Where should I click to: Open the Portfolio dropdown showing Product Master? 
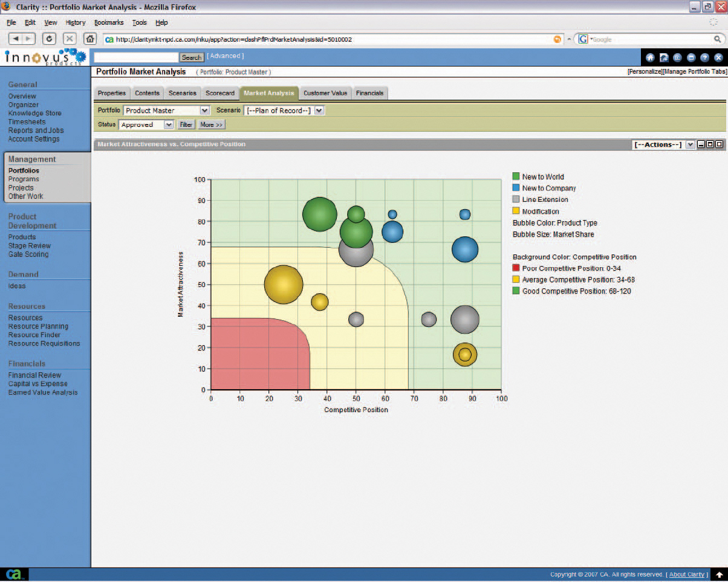[x=204, y=111]
